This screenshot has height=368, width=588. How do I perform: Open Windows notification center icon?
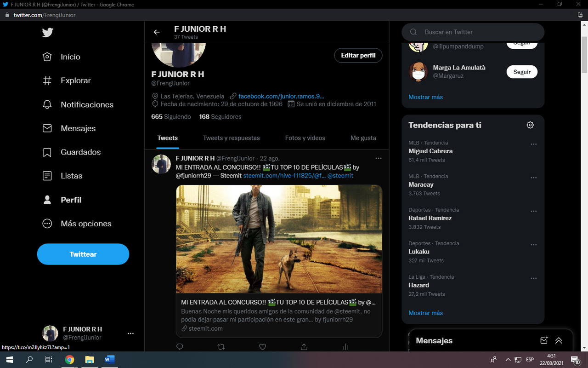(575, 360)
